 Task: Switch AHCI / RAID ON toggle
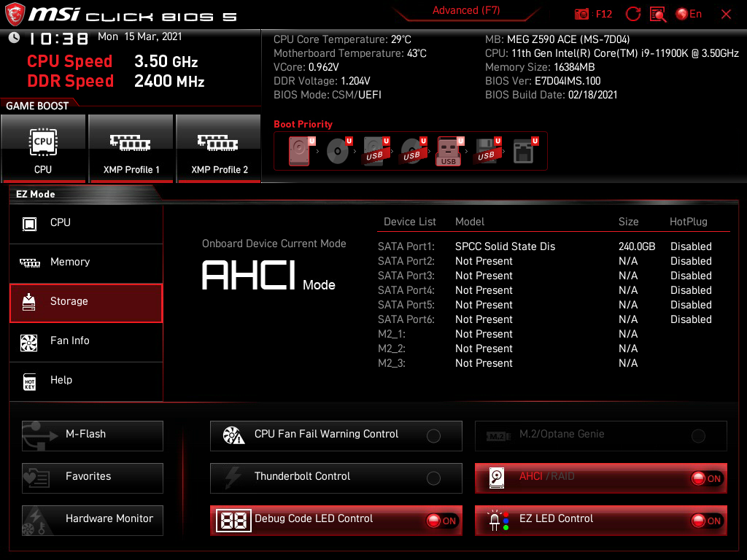707,478
